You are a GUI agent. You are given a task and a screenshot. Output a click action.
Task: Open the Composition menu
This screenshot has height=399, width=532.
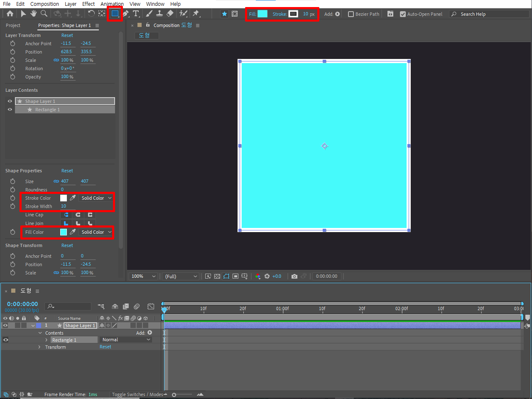[44, 4]
